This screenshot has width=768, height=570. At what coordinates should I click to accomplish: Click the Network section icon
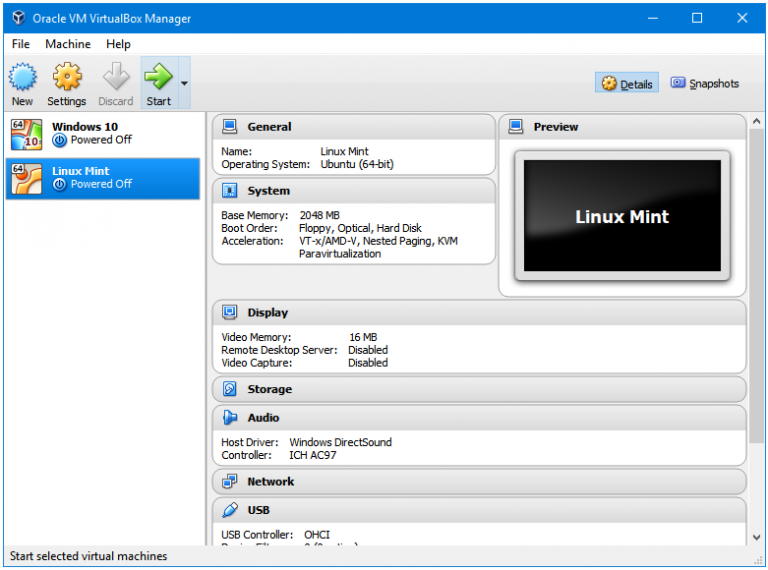pos(229,481)
